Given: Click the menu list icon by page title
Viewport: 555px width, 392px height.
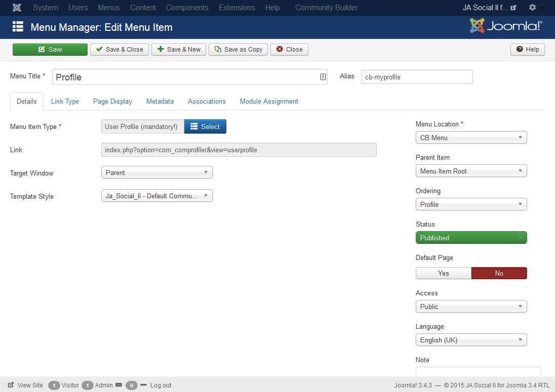Looking at the screenshot, I should pos(18,27).
